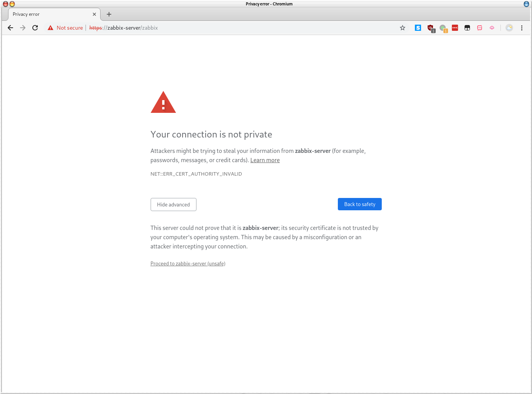Click the 'Your connection is not private' heading

click(x=211, y=134)
